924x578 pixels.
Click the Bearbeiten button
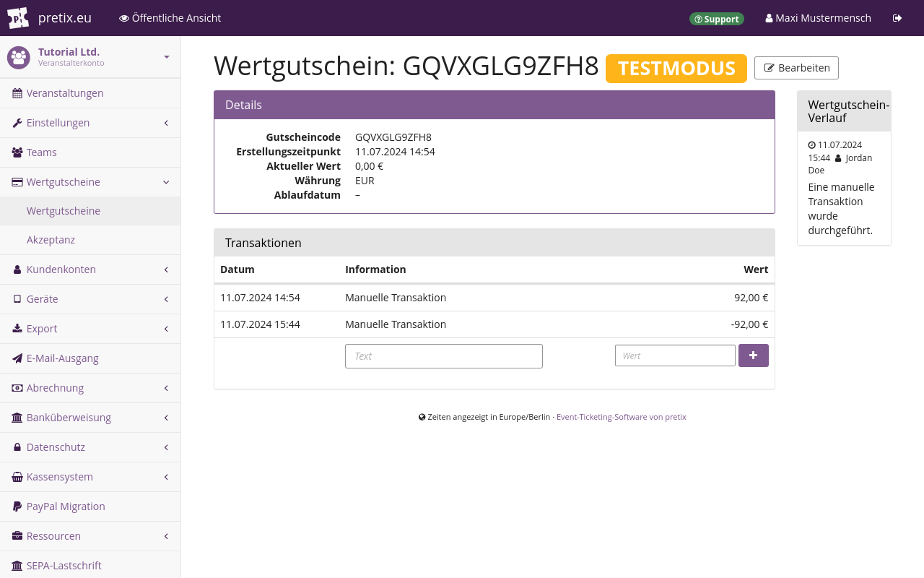click(796, 68)
